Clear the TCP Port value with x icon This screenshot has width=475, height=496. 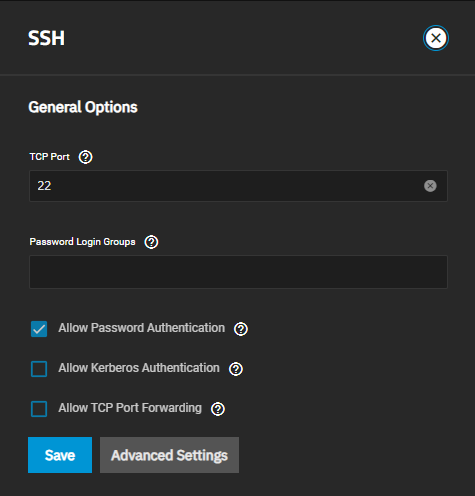tap(430, 186)
